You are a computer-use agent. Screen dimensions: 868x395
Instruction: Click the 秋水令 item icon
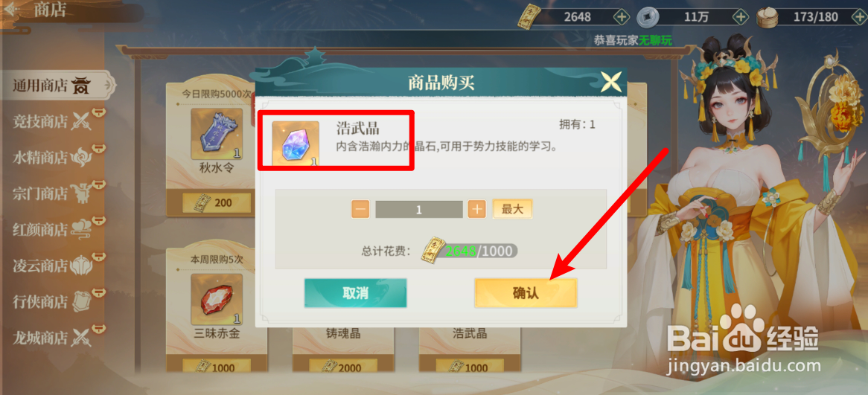217,134
